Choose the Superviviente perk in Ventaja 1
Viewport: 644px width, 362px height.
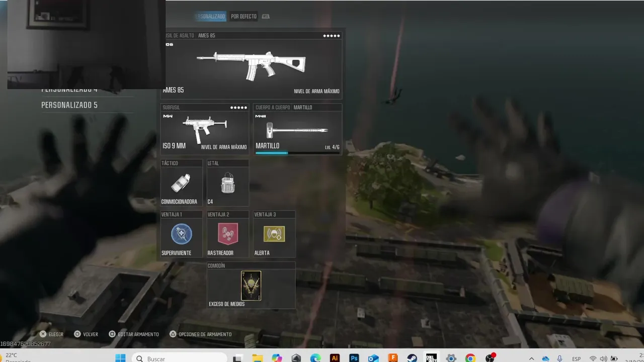coord(181,234)
